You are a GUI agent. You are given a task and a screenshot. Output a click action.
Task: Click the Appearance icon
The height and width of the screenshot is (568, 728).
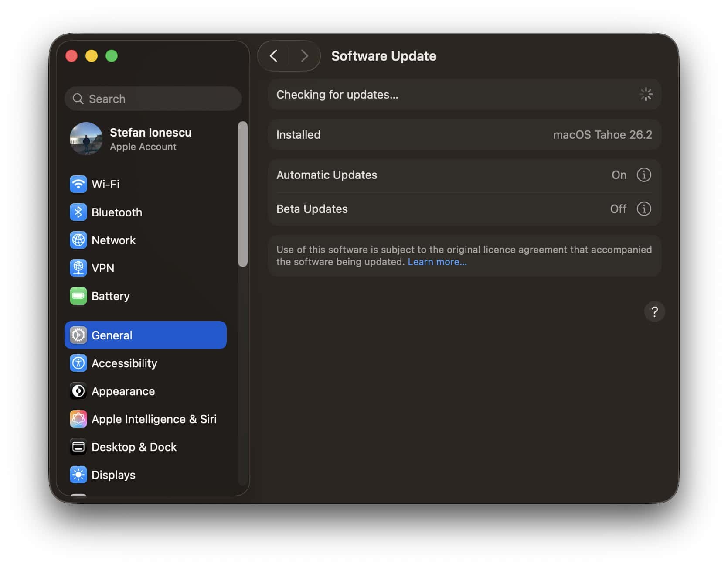[x=78, y=391]
